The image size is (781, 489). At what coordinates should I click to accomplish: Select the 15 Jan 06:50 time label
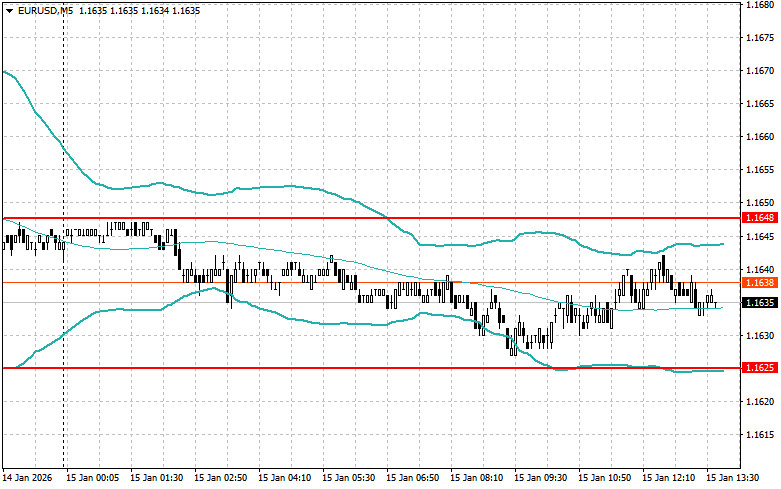(x=412, y=478)
